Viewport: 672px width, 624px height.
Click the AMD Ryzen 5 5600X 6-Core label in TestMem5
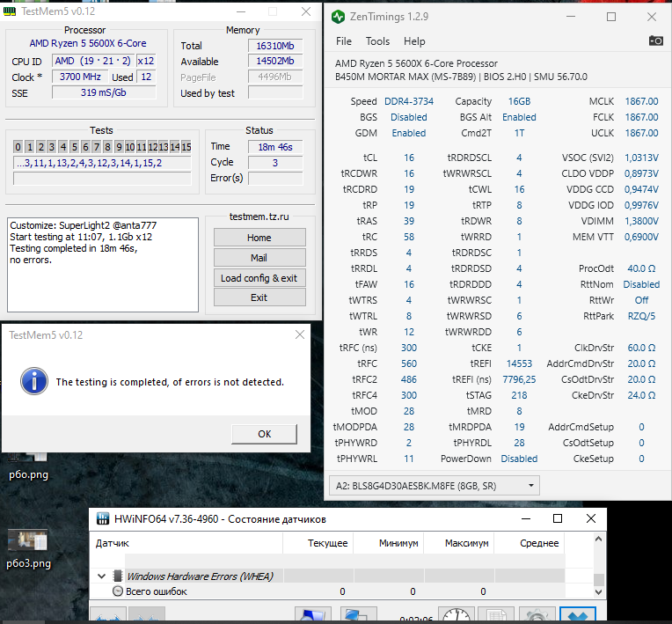click(x=88, y=43)
